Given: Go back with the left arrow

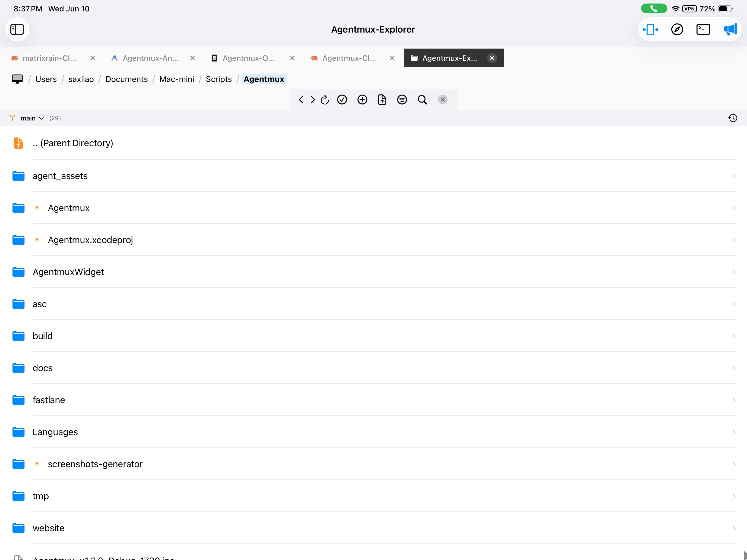Looking at the screenshot, I should click(301, 100).
